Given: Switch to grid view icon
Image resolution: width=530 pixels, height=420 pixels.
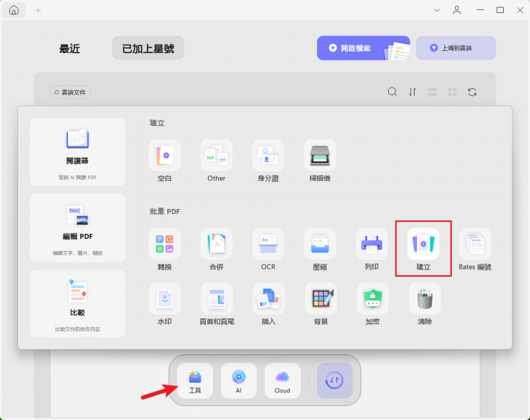Looking at the screenshot, I should point(452,92).
